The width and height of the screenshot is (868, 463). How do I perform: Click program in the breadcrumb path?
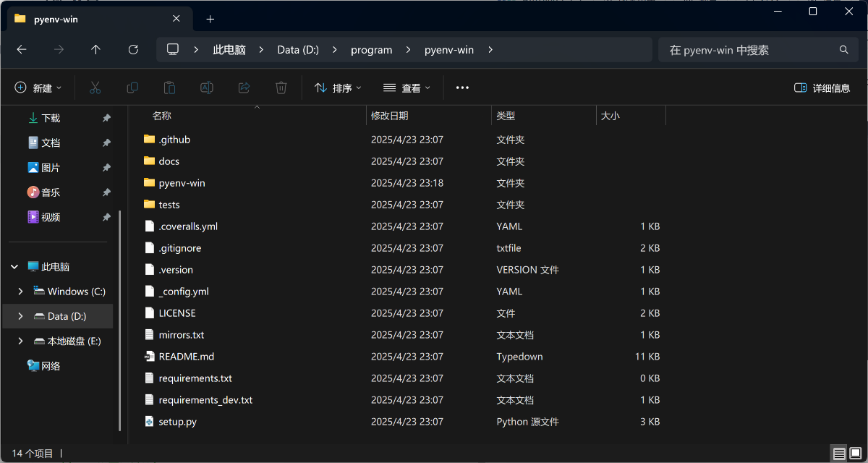371,50
